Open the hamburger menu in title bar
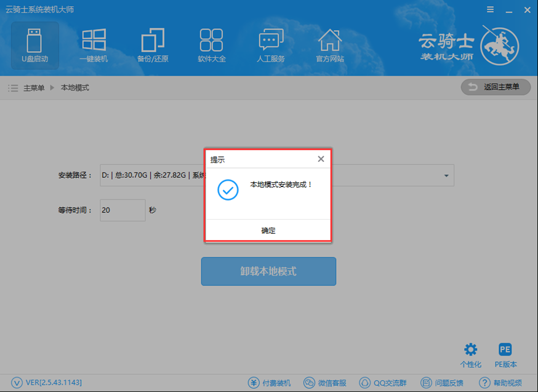The width and height of the screenshot is (538, 392). (x=491, y=10)
